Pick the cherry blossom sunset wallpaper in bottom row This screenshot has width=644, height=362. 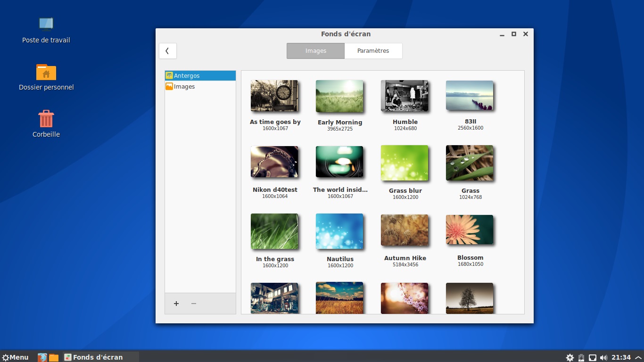tap(405, 298)
